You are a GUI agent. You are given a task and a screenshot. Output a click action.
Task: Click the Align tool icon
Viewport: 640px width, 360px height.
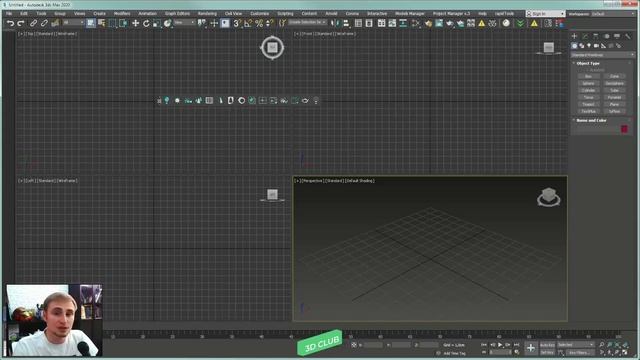(346, 23)
